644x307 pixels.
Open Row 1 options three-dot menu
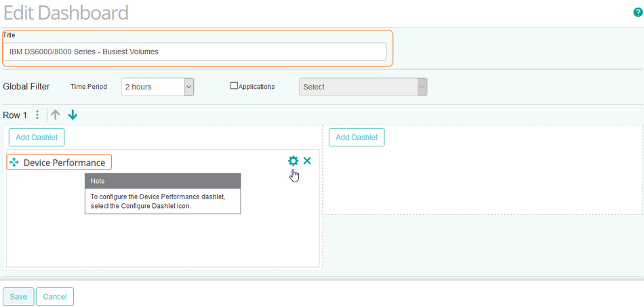point(37,115)
